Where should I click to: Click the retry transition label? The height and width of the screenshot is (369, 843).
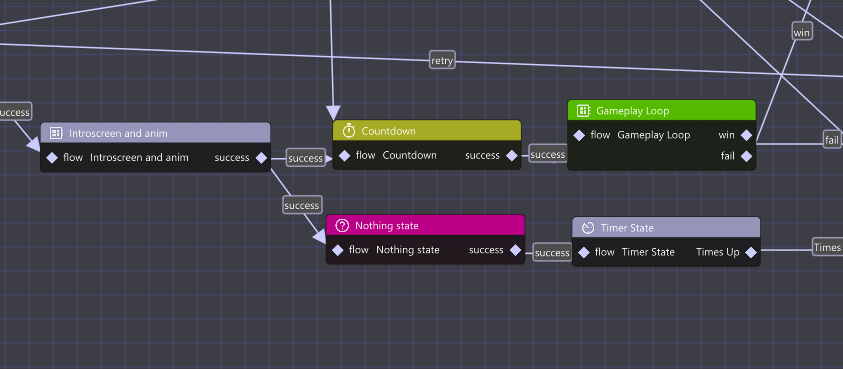tap(442, 60)
